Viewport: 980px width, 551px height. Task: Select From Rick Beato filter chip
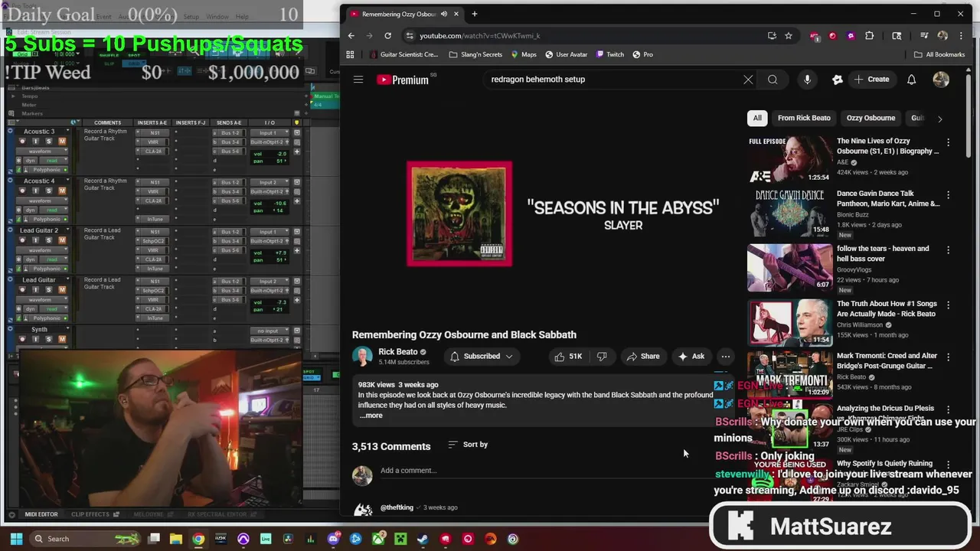point(804,118)
